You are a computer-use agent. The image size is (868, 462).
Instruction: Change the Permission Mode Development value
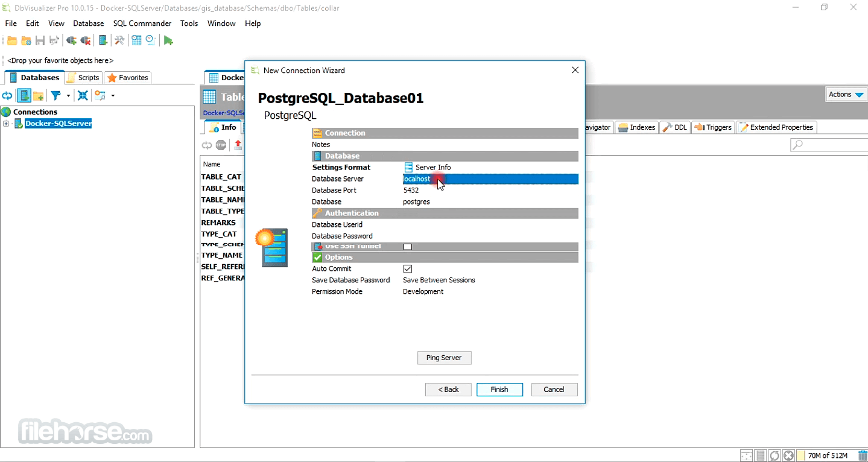tap(423, 291)
